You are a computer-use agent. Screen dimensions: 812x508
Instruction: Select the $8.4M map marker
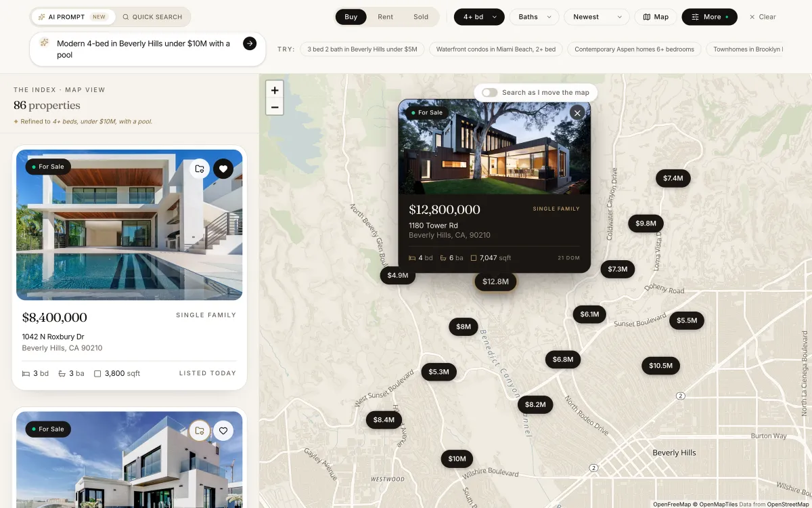pos(384,420)
